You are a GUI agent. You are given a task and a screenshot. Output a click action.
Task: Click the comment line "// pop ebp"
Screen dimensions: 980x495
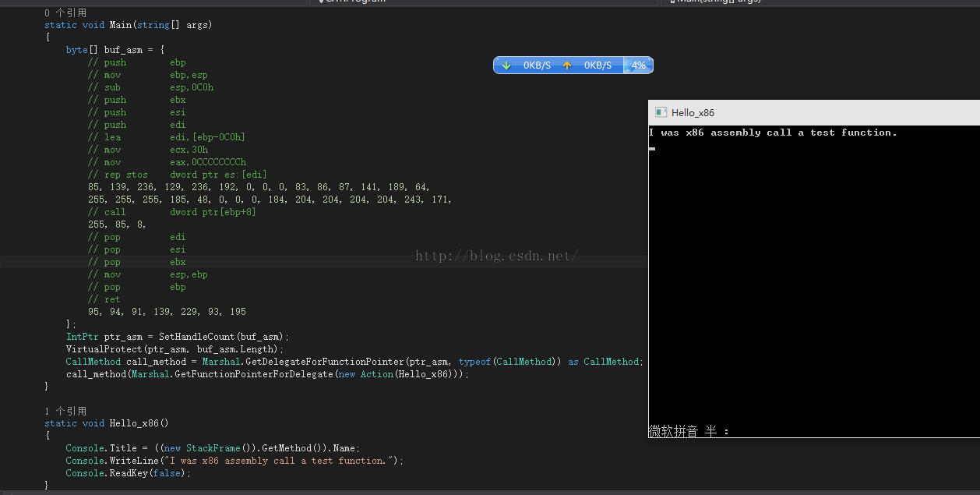pyautogui.click(x=137, y=287)
